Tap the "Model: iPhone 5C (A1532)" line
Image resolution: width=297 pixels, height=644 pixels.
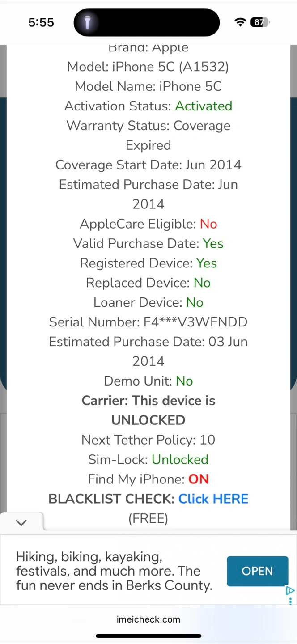point(148,67)
